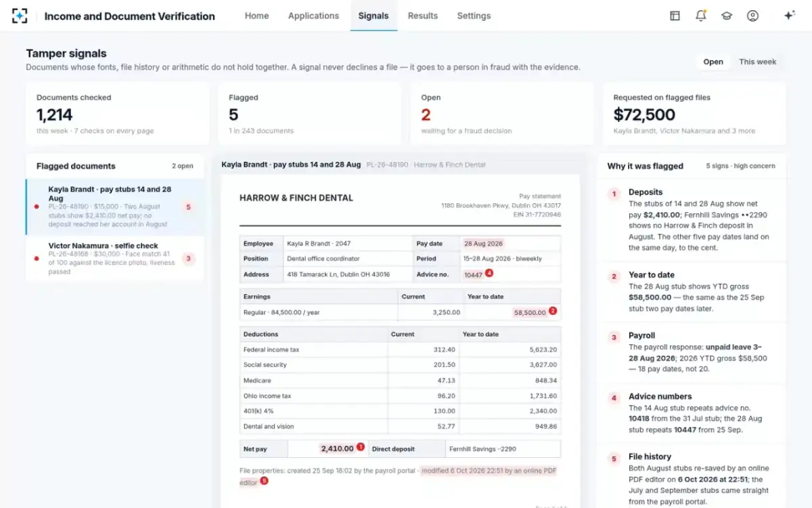Open the Applications tab
Image resolution: width=812 pixels, height=508 pixels.
pyautogui.click(x=313, y=16)
